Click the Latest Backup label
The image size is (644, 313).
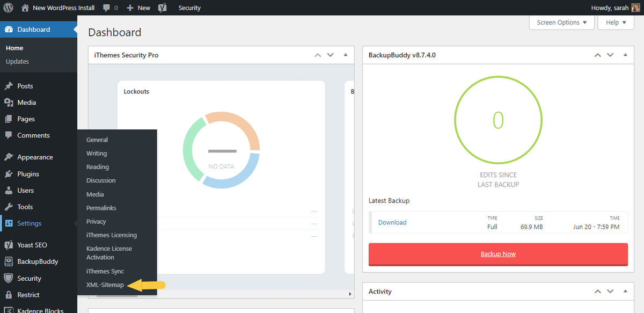click(389, 201)
